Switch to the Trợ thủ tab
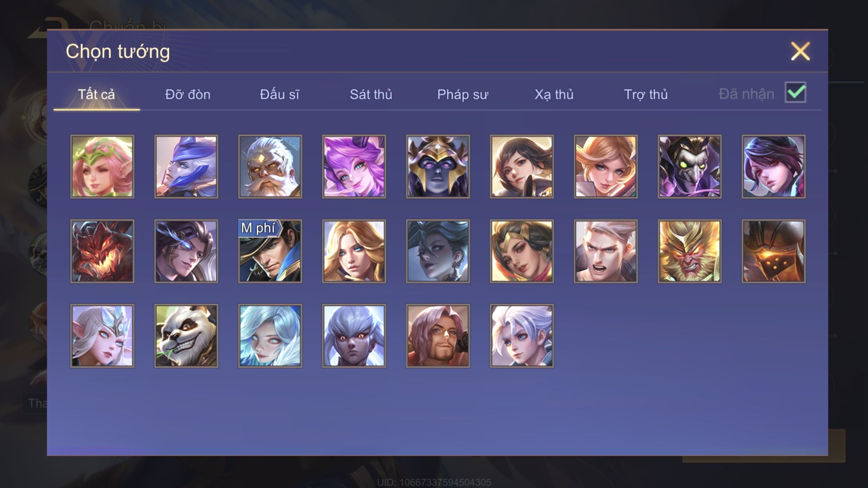 (x=646, y=94)
